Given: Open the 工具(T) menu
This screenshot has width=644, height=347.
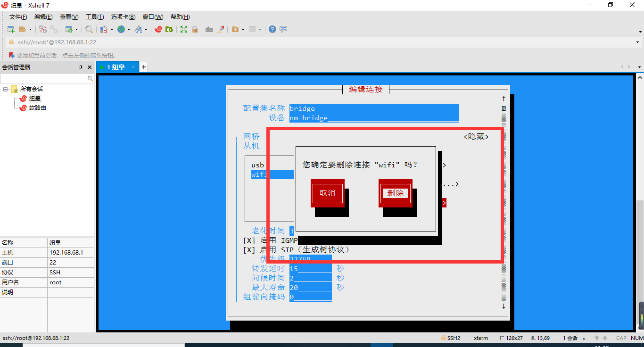Looking at the screenshot, I should (95, 17).
